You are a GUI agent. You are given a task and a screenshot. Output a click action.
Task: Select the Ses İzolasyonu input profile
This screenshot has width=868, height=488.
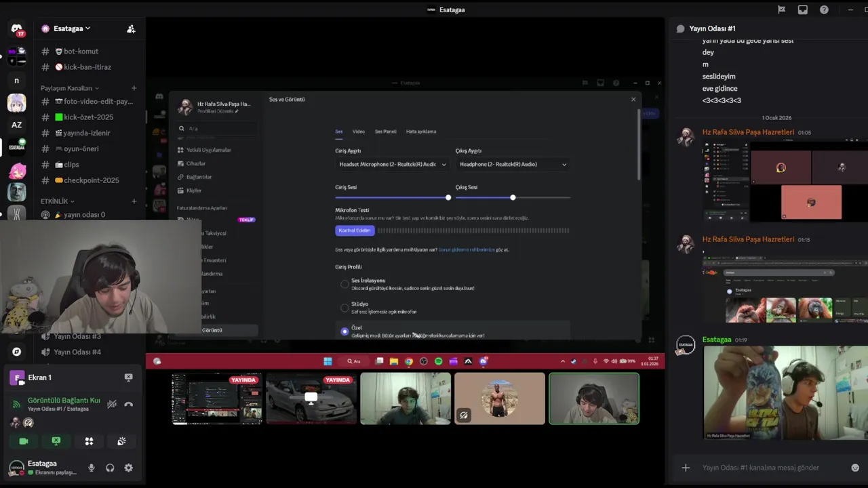[344, 284]
